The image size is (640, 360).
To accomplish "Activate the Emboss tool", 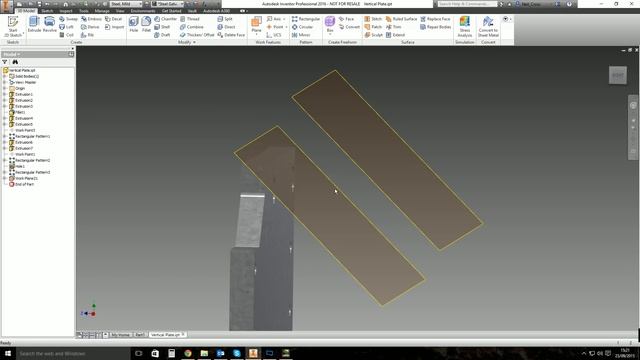I will (91, 19).
